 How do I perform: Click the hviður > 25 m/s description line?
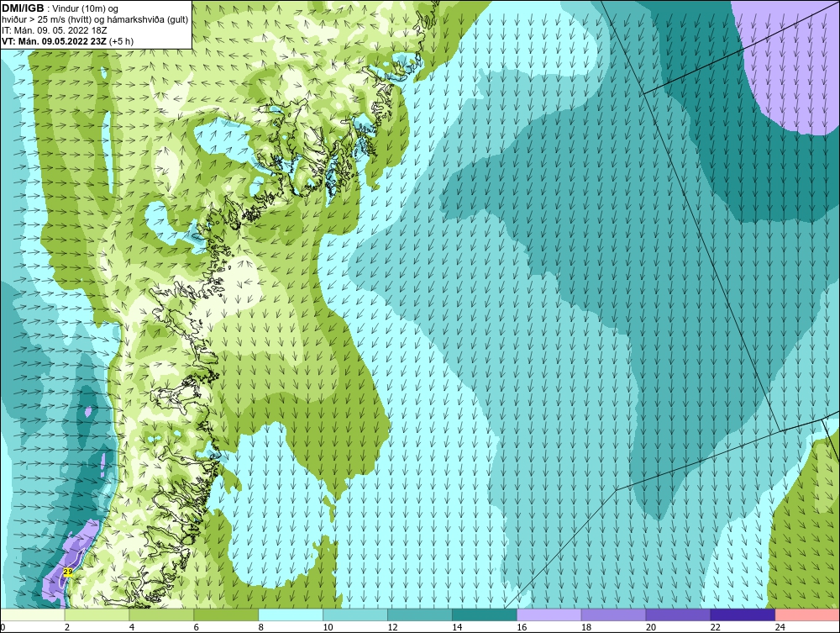coord(95,20)
